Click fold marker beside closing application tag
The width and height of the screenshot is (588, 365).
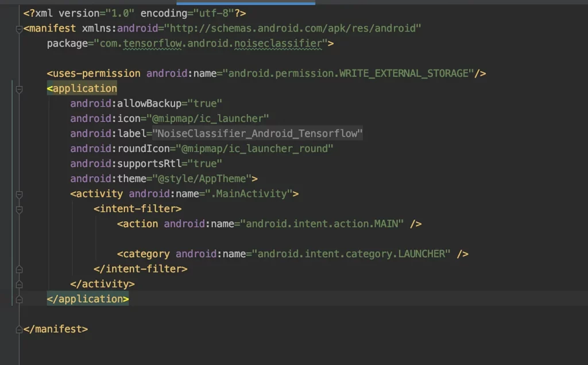click(19, 299)
